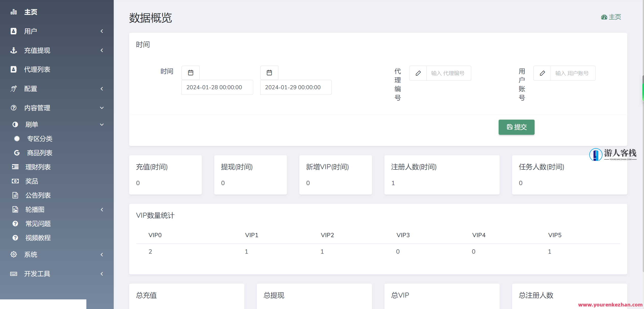Select the 充值提现 anchor icon
The image size is (644, 309).
click(13, 50)
